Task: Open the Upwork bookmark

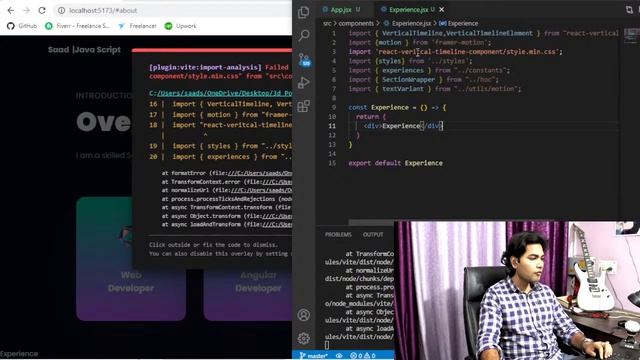Action: (180, 26)
